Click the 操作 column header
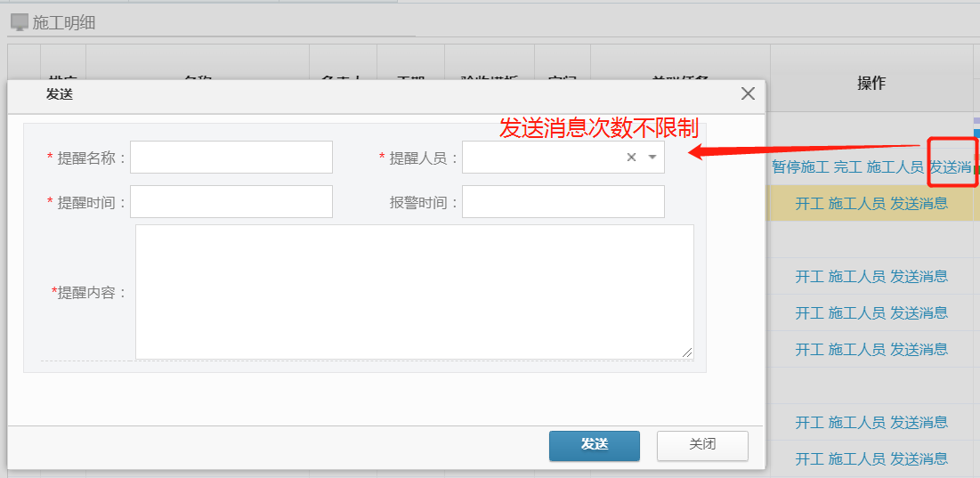 (x=871, y=83)
